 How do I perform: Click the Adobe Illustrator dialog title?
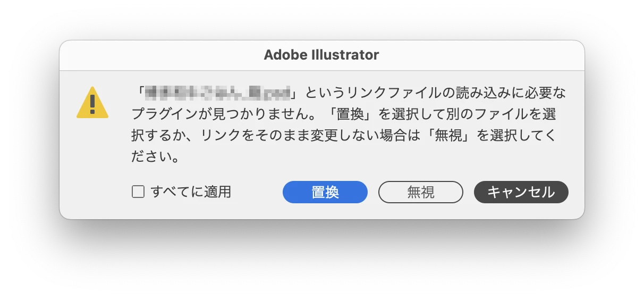(321, 55)
